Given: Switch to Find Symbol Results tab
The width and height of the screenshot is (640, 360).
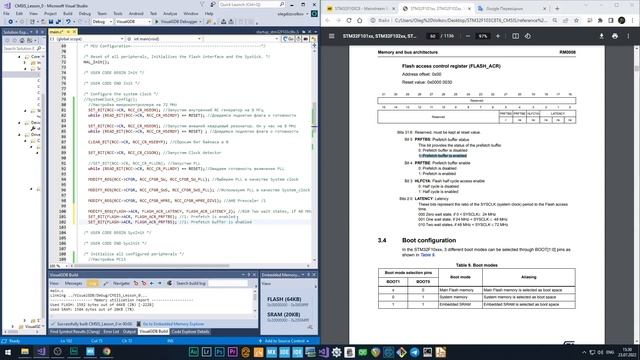Looking at the screenshot, I should tap(75, 332).
